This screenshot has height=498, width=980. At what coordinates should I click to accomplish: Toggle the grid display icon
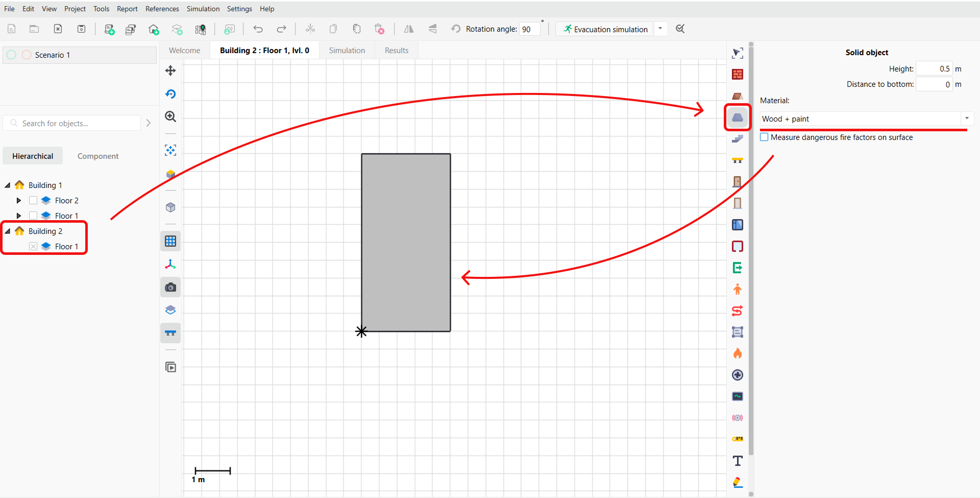[x=170, y=241]
